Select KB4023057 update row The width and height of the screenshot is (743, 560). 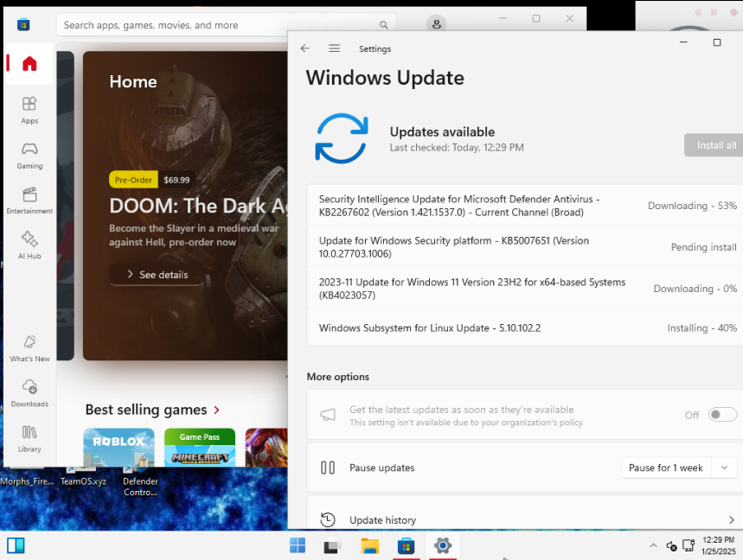[524, 289]
